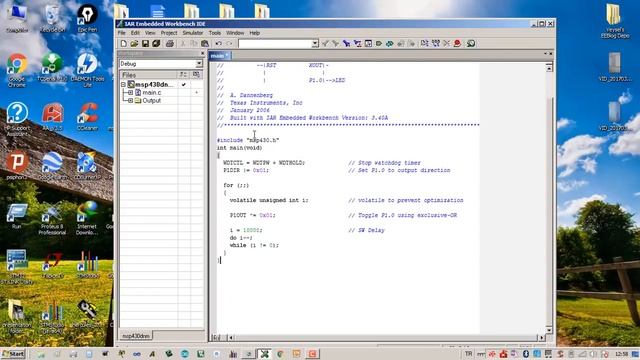The height and width of the screenshot is (360, 640).
Task: Start Download and Debug icon
Action: tap(471, 43)
